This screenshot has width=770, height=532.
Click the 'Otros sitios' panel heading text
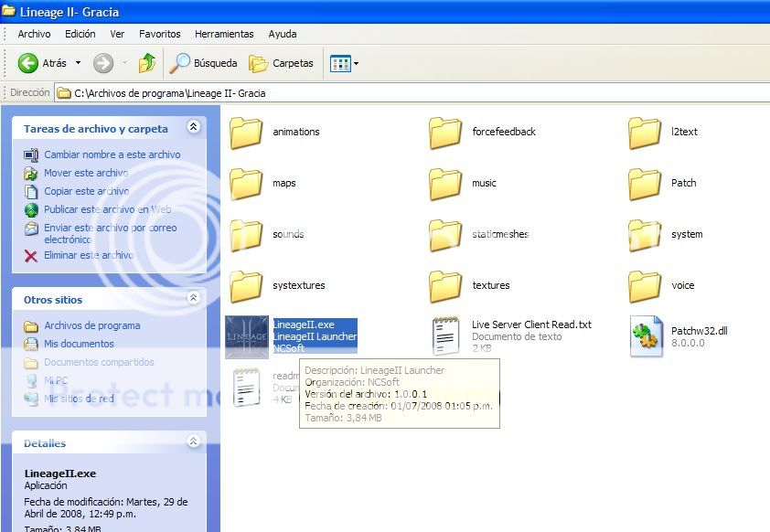pos(53,300)
